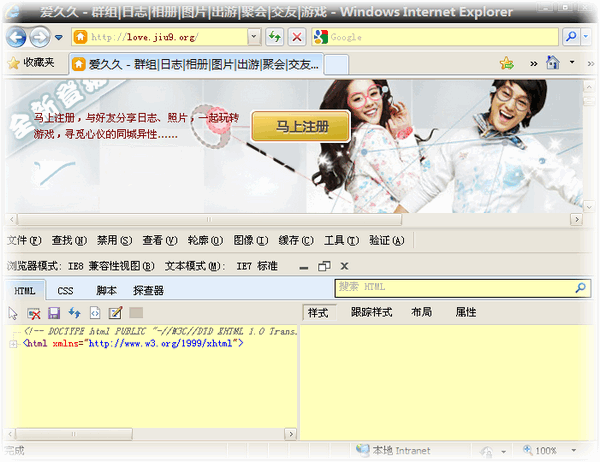
Task: Open the 跟踪样式 trace styles tab
Action: coord(372,312)
